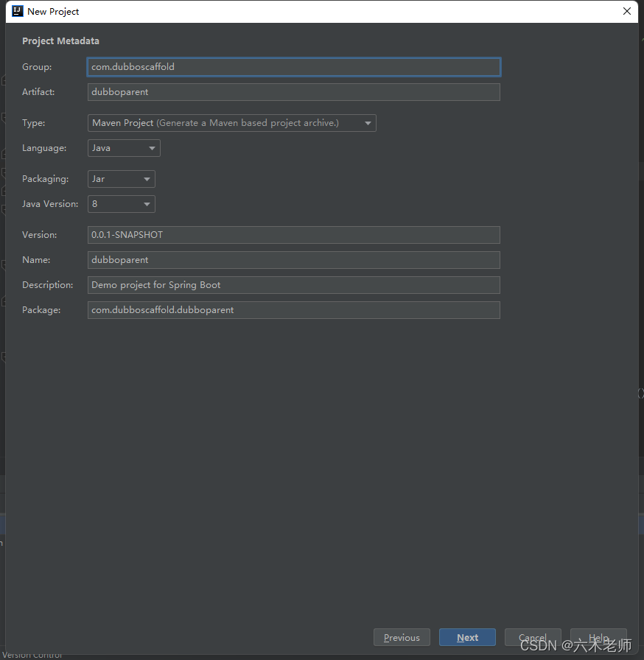Click the Previous button
This screenshot has width=644, height=660.
[402, 637]
